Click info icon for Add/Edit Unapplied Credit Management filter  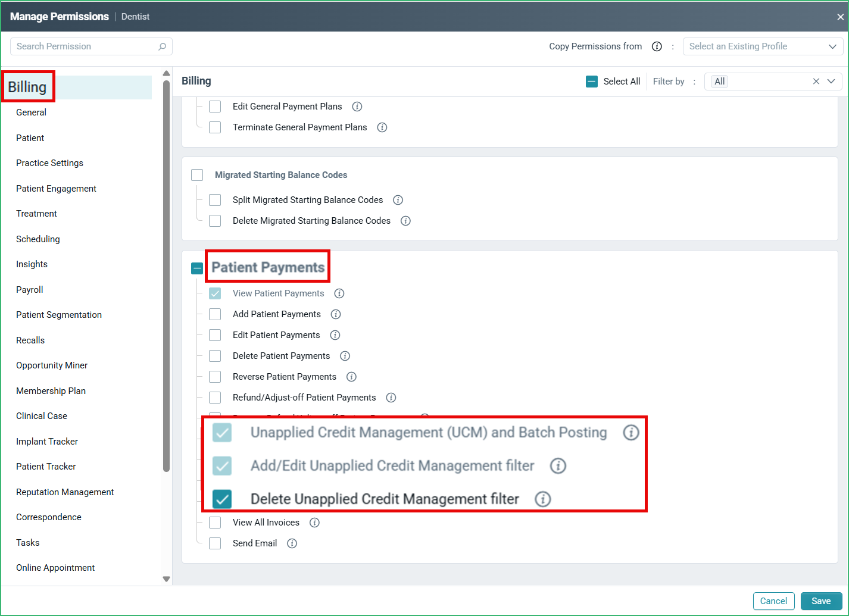coord(558,466)
